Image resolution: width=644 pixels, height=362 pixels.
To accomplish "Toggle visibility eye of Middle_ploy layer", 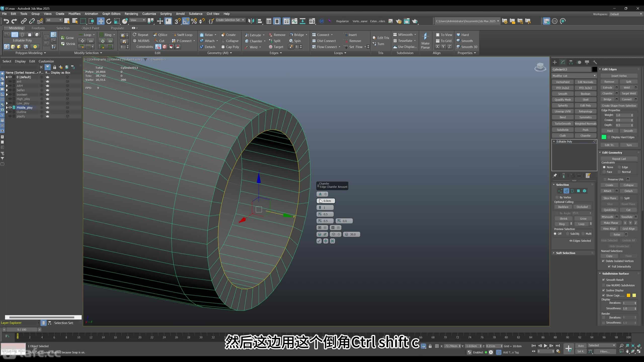I will tap(10, 108).
